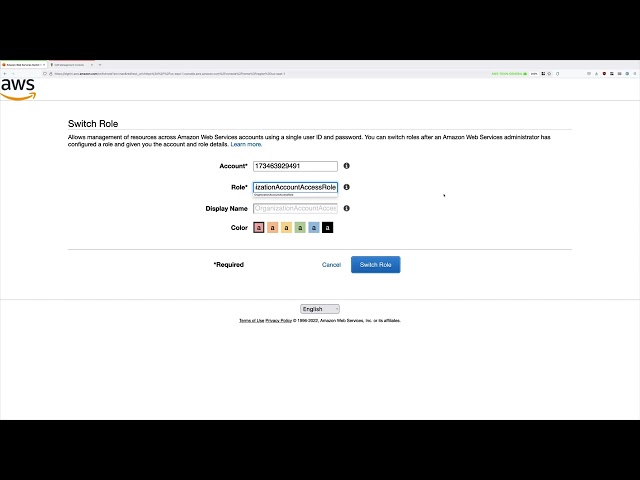Open the browser hamburger menu

click(x=635, y=73)
